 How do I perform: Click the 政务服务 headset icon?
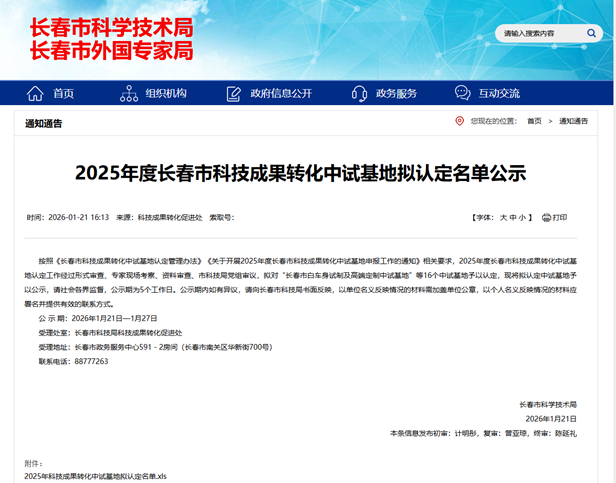358,93
